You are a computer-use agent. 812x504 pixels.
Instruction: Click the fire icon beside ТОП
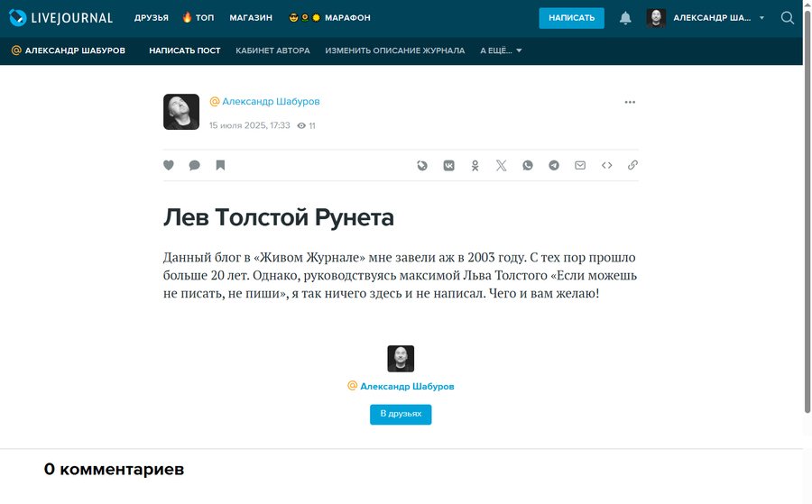[187, 17]
